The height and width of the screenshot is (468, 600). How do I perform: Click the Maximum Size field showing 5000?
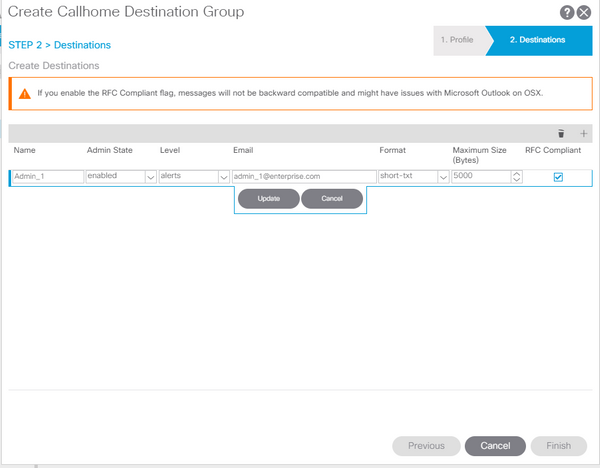[x=481, y=176]
